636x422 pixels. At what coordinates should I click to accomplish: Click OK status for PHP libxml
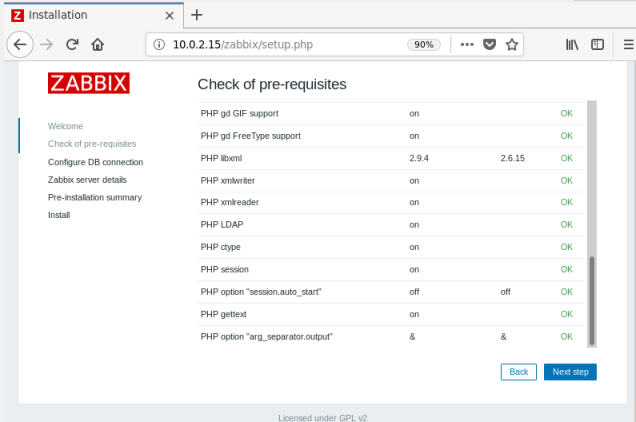[x=566, y=158]
